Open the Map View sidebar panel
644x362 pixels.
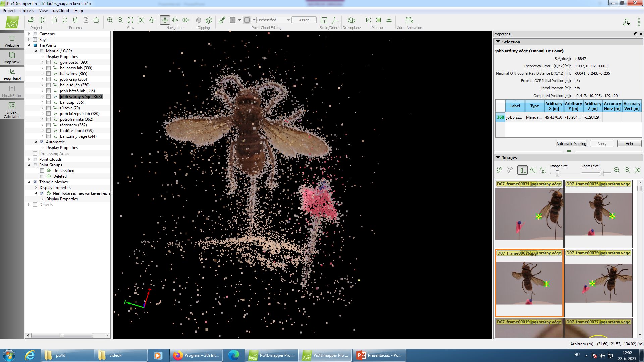12,57
